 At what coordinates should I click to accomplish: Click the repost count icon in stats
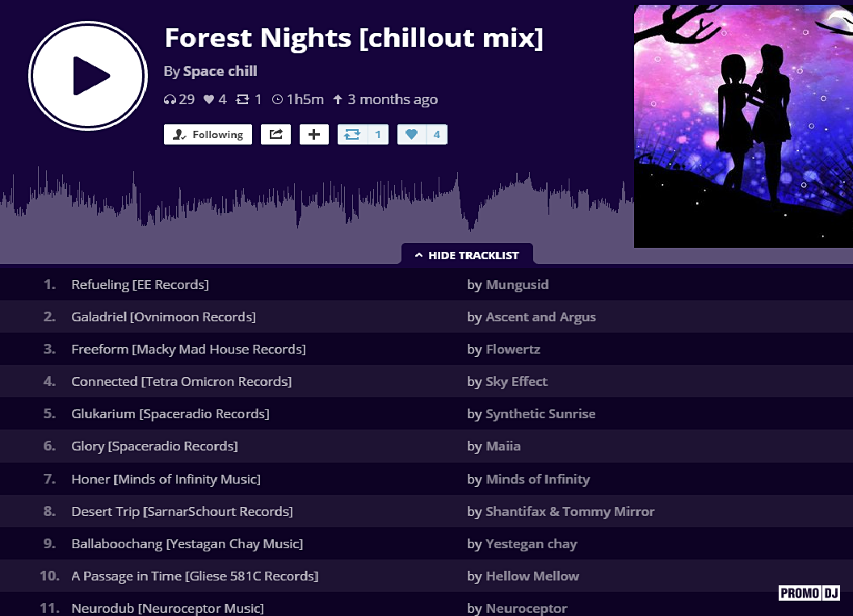(242, 100)
